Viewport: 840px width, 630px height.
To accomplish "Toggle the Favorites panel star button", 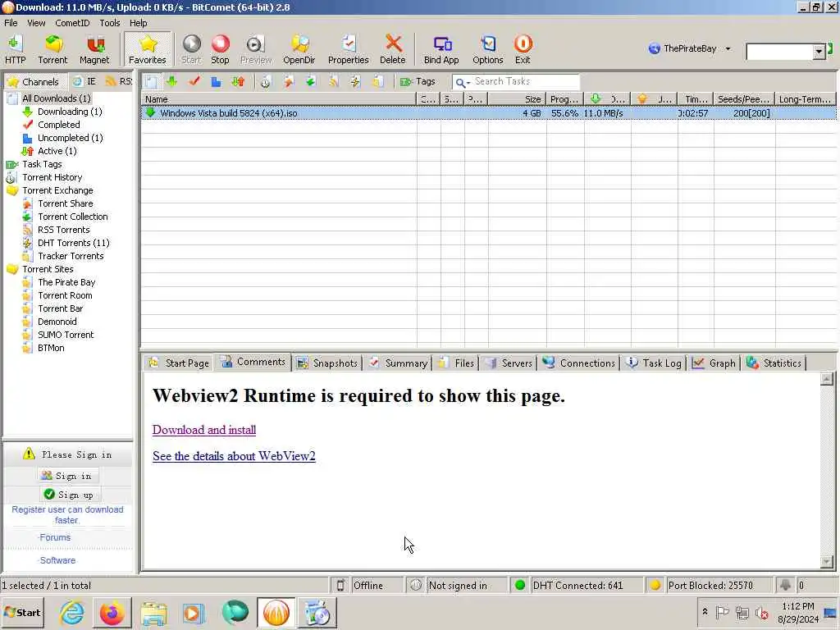I will tap(148, 49).
